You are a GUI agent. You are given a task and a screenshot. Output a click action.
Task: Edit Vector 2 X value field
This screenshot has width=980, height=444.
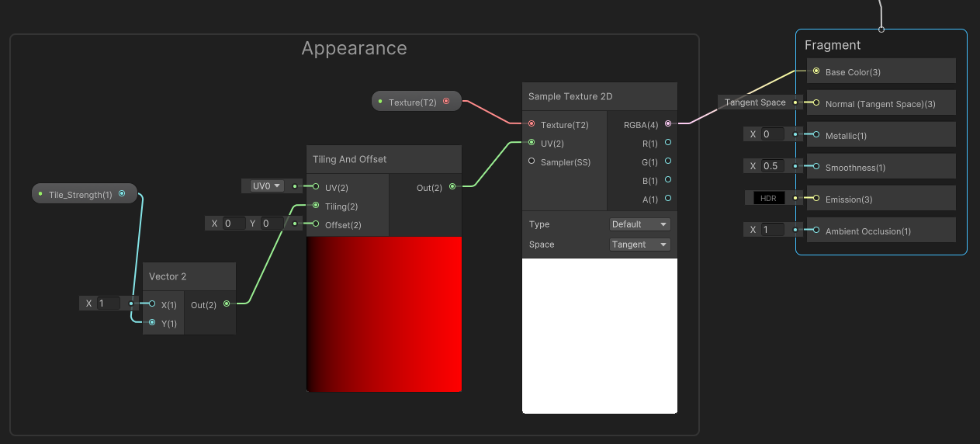tap(108, 304)
